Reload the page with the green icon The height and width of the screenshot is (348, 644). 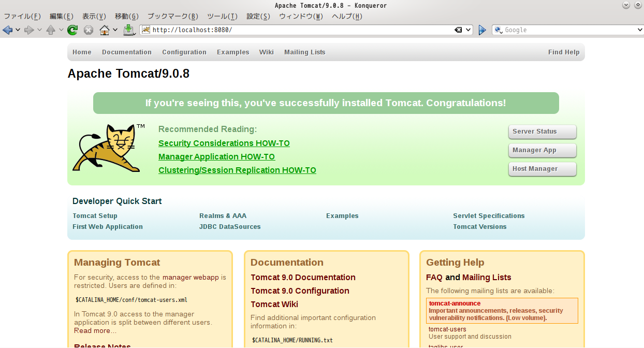(72, 30)
